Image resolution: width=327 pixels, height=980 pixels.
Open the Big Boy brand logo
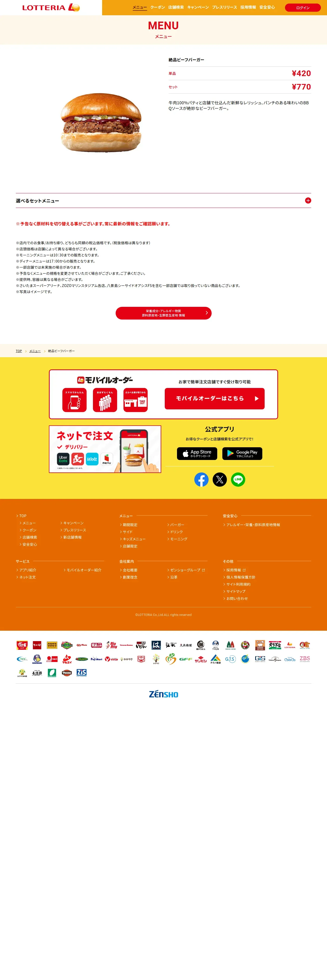click(x=112, y=645)
